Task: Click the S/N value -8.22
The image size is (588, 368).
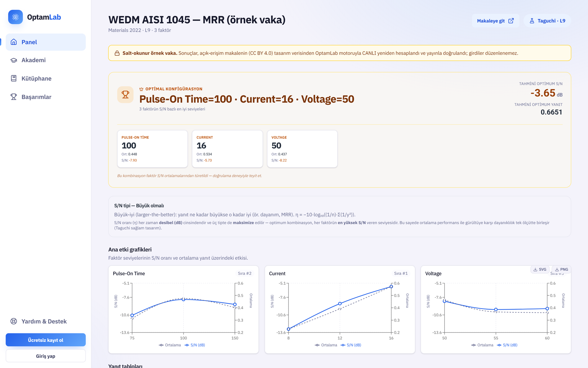Action: [x=283, y=160]
